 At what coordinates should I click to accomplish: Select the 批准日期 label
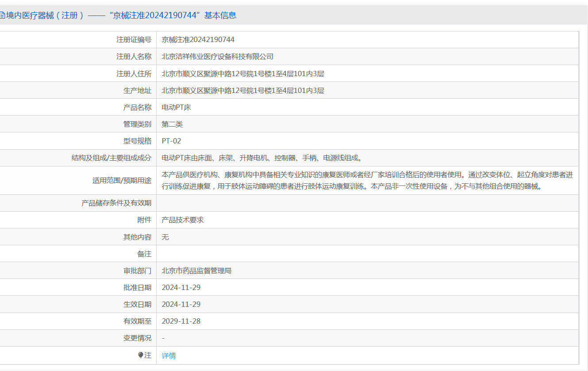point(137,287)
